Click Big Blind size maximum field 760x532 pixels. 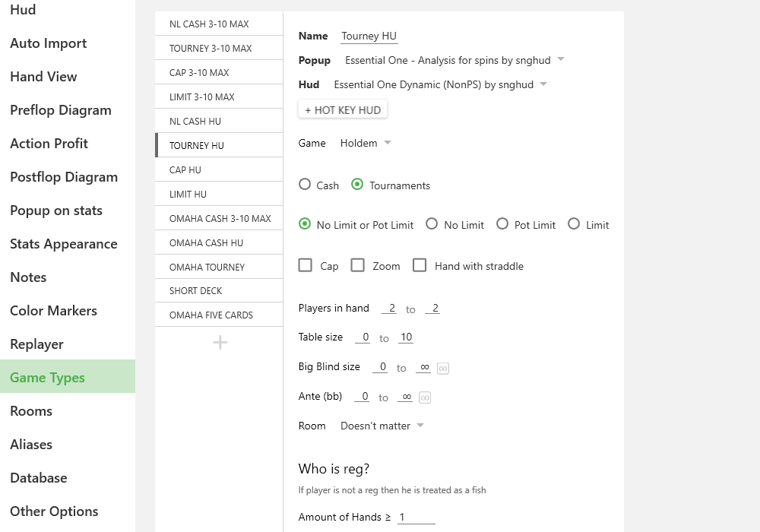pyautogui.click(x=423, y=367)
